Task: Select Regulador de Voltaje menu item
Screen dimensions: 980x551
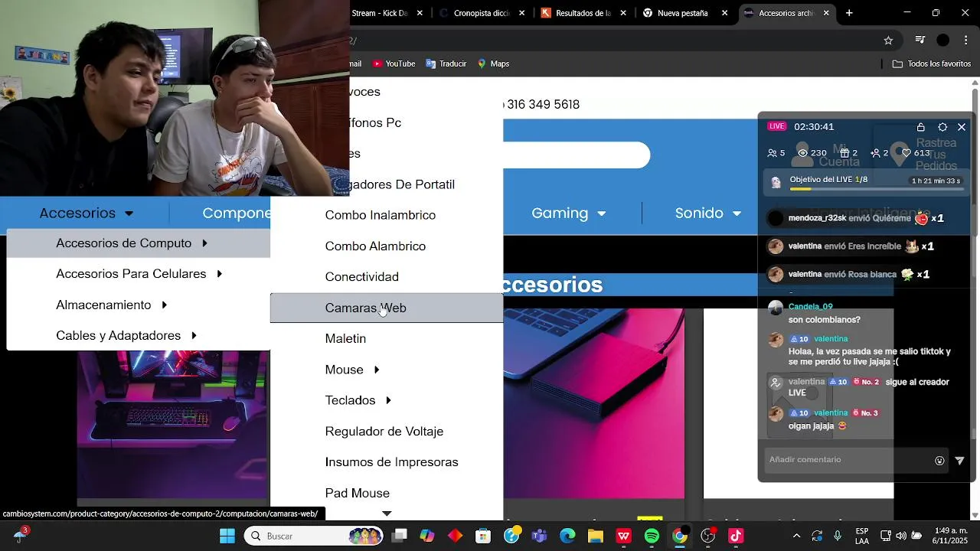Action: [x=387, y=432]
